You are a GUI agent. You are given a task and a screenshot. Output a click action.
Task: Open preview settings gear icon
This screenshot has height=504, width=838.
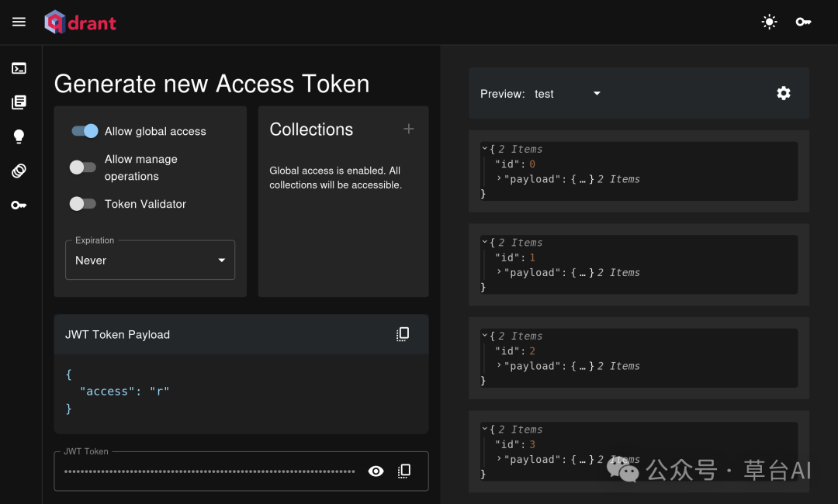pos(784,93)
